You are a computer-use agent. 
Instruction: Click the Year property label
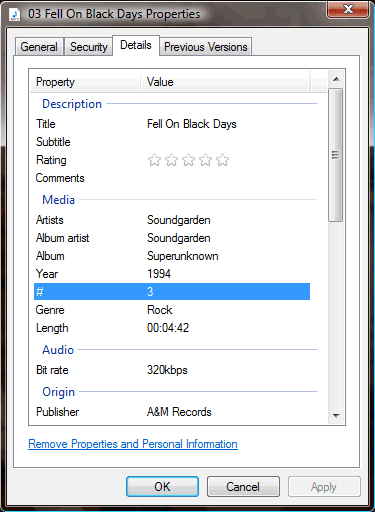click(x=47, y=274)
